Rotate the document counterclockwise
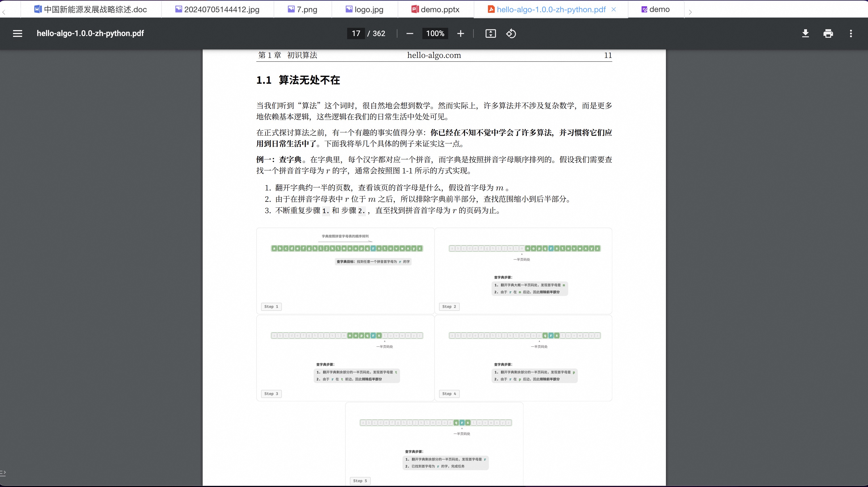The width and height of the screenshot is (868, 487). (x=511, y=33)
